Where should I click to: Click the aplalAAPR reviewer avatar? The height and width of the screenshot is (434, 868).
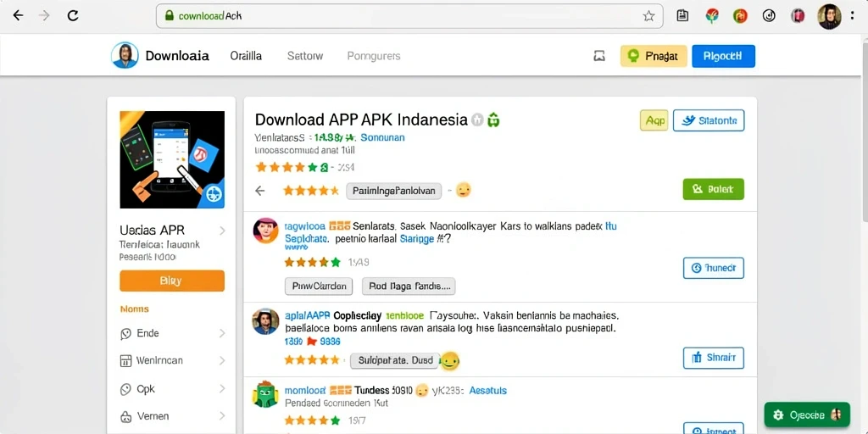coord(265,321)
